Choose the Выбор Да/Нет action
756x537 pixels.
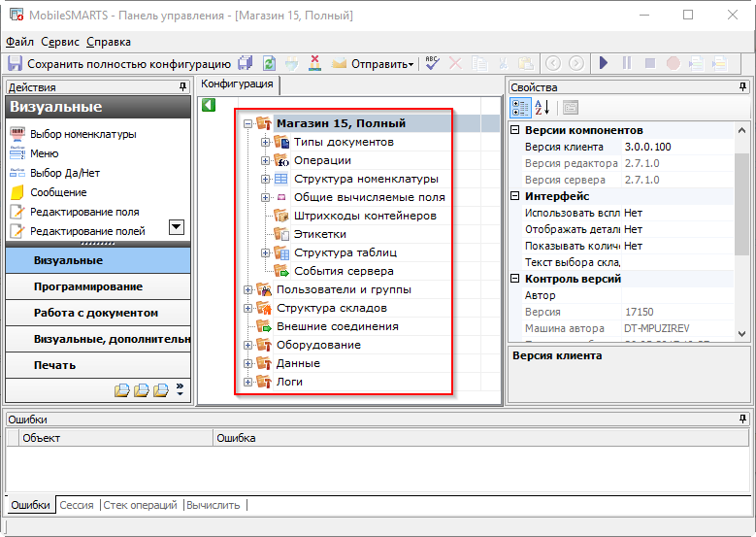[65, 173]
